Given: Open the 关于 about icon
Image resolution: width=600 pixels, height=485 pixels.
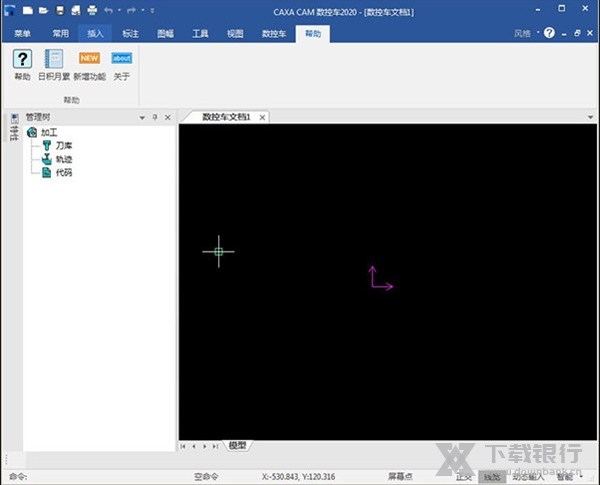Looking at the screenshot, I should point(121,59).
